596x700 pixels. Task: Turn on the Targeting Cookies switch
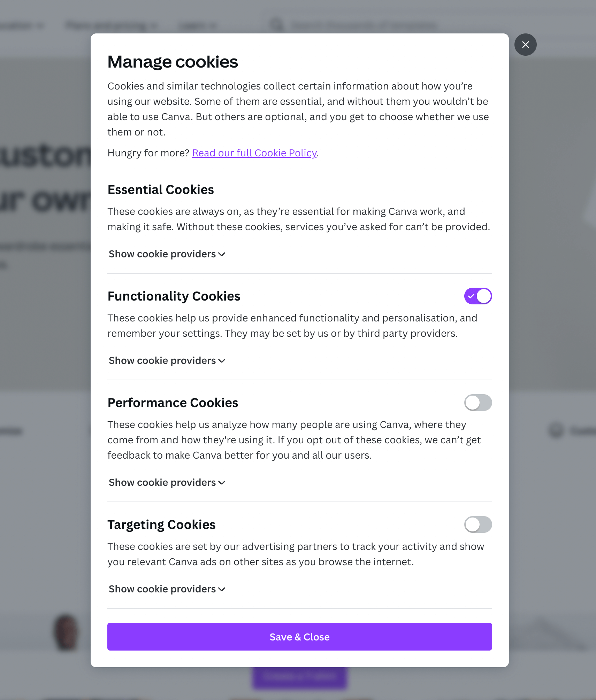tap(478, 524)
